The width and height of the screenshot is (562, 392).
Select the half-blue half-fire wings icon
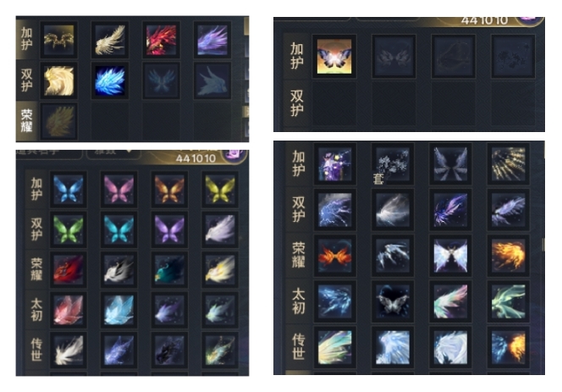pos(508,347)
